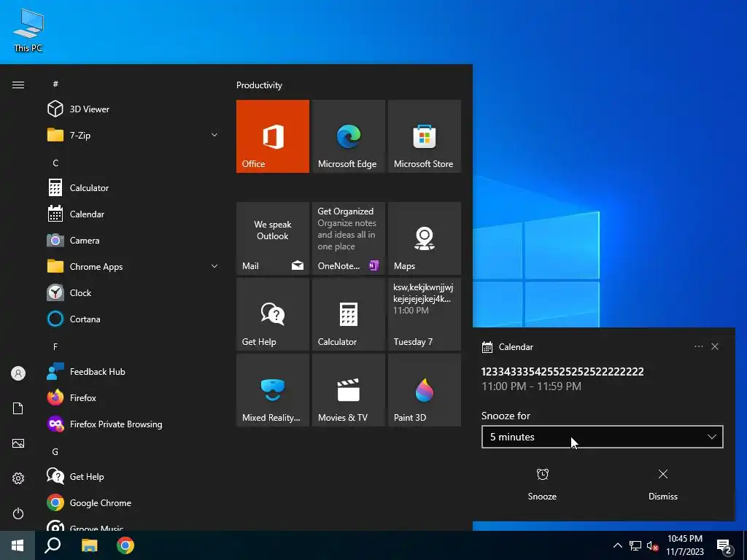
Task: Click the F letter group header
Action: point(55,346)
